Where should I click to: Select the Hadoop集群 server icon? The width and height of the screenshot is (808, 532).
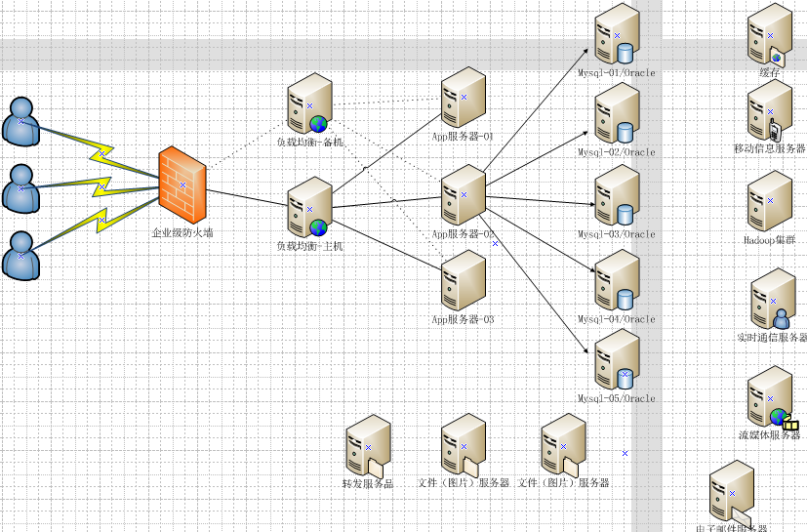[x=770, y=201]
